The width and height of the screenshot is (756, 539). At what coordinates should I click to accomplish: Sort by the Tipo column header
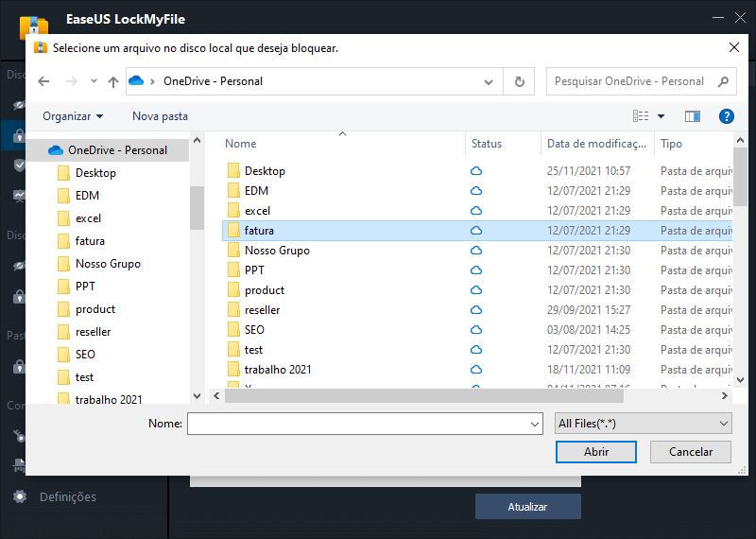point(671,144)
